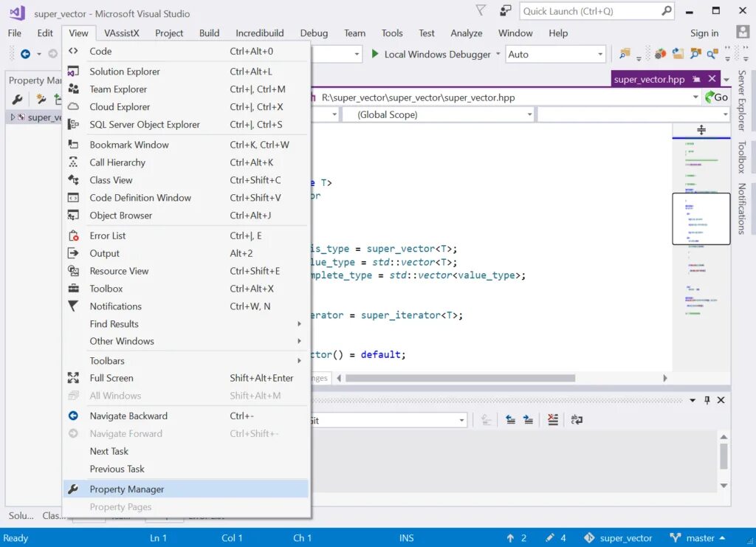Open the Notifications side tab
Screen dimensions: 756x547
pos(742,209)
